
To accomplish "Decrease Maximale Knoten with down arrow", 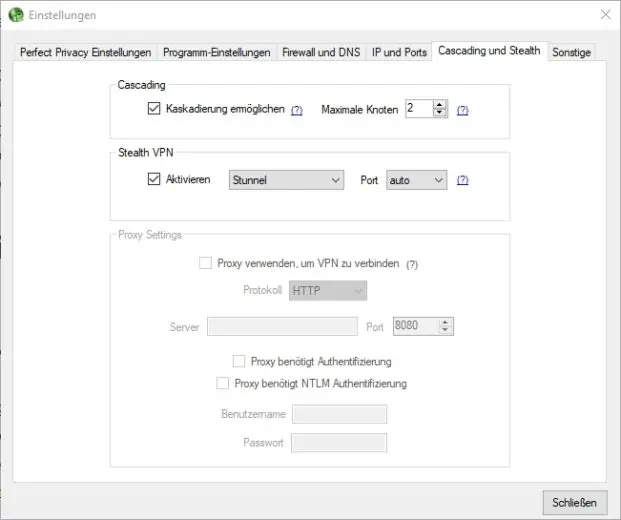I will pyautogui.click(x=440, y=112).
